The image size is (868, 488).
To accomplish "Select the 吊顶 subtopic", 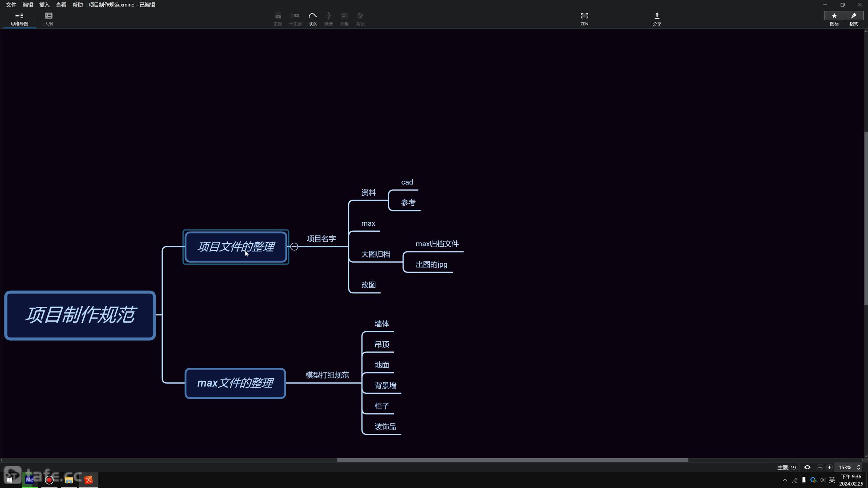I will tap(381, 345).
